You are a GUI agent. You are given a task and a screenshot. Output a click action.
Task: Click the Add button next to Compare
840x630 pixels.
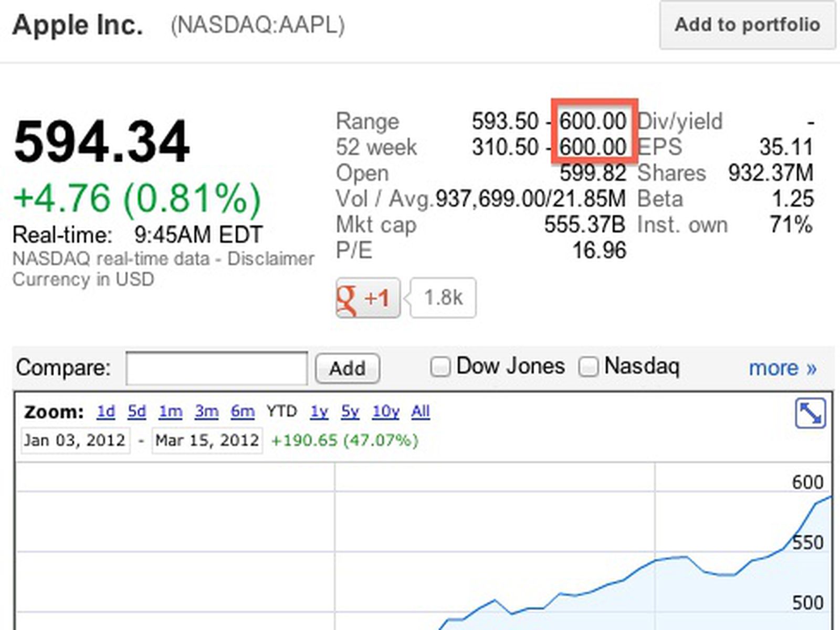347,368
